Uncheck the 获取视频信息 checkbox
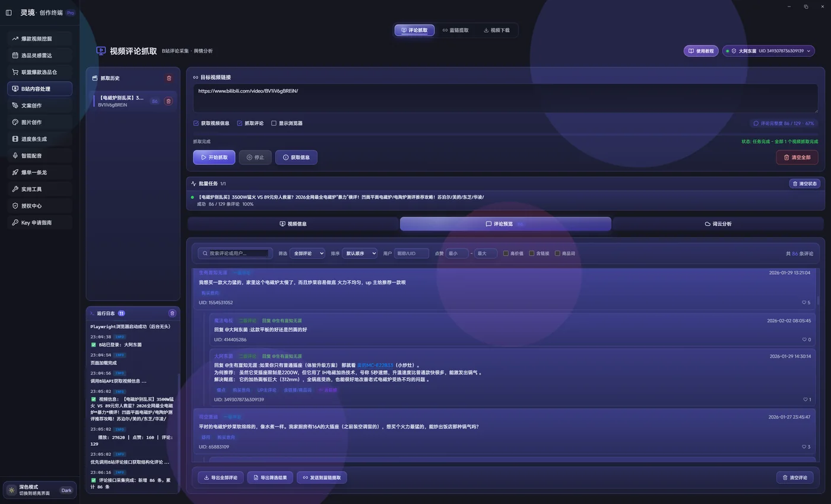Image resolution: width=831 pixels, height=504 pixels. point(196,123)
